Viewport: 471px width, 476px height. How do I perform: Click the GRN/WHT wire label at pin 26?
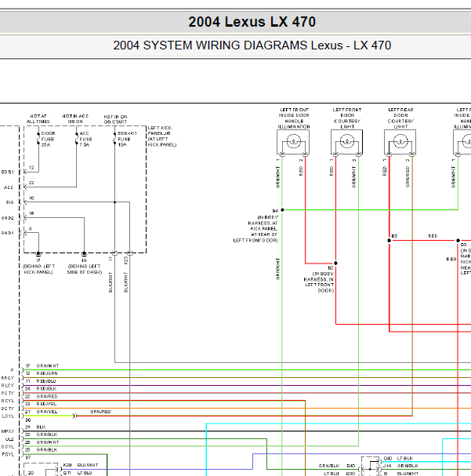[x=48, y=442]
